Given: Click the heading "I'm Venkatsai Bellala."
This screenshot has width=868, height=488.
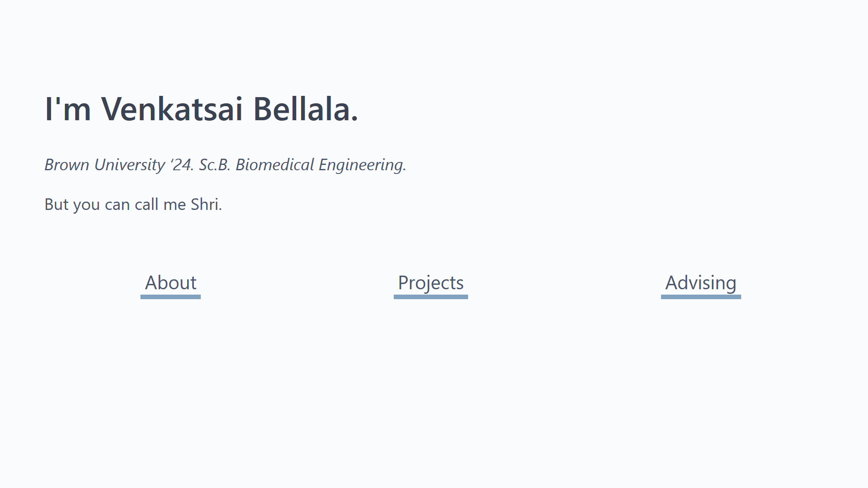Looking at the screenshot, I should coord(202,109).
